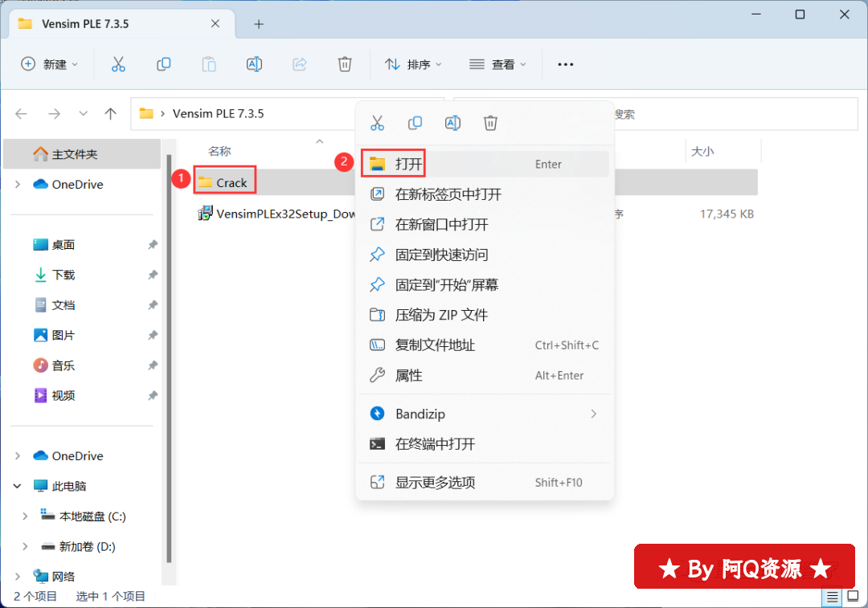
Task: Select 打开 in the context menu
Action: pyautogui.click(x=408, y=164)
